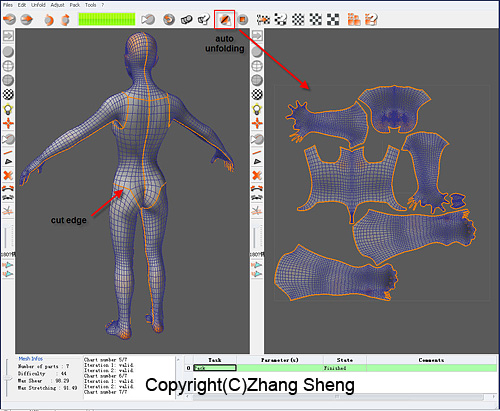Click the arrow icon atop 3D view sidebar

click(8, 35)
